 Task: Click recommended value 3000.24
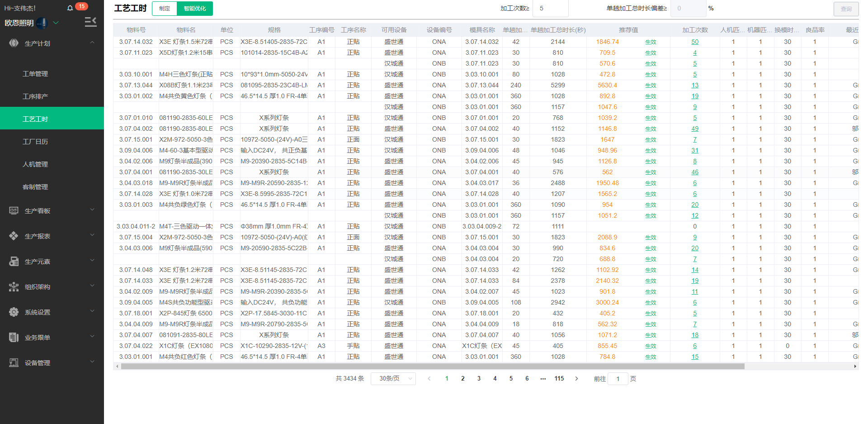click(x=607, y=303)
